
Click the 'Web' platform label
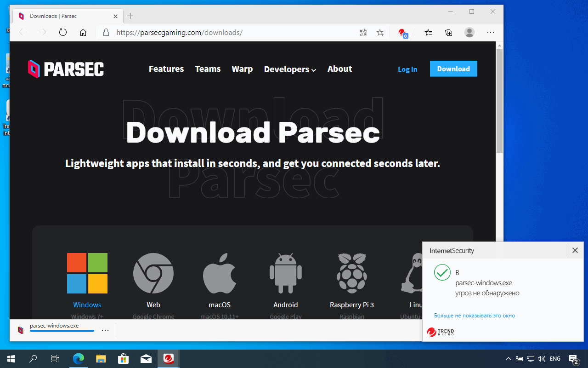[153, 305]
